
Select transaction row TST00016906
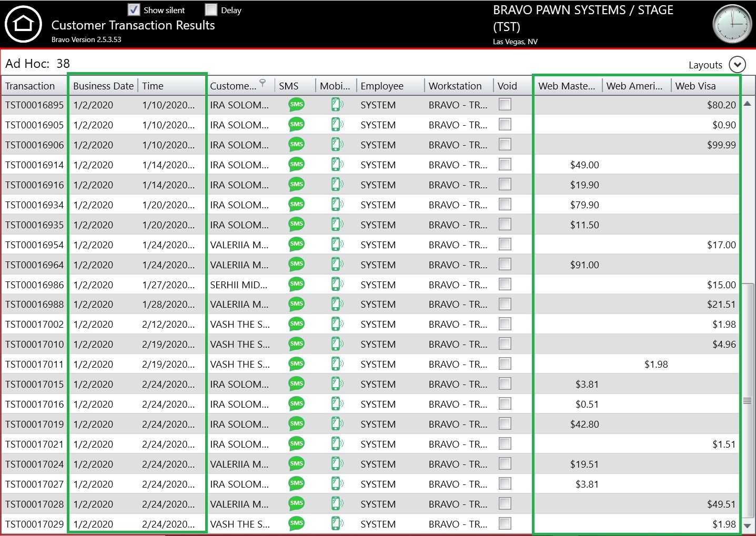coord(371,145)
